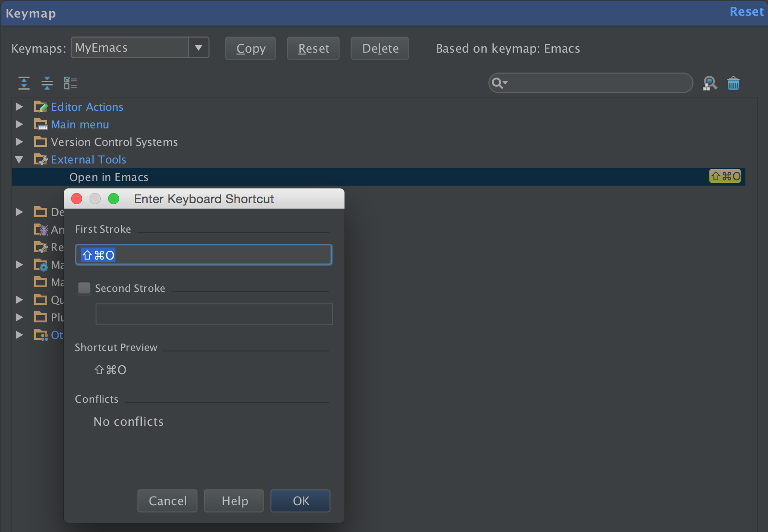
Task: Open the Find Actions by Shortcut icon
Action: (710, 83)
